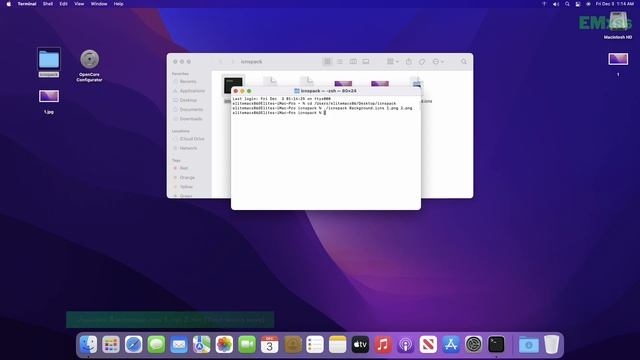Open Maps app in the Dock
The width and height of the screenshot is (640, 360).
click(202, 344)
